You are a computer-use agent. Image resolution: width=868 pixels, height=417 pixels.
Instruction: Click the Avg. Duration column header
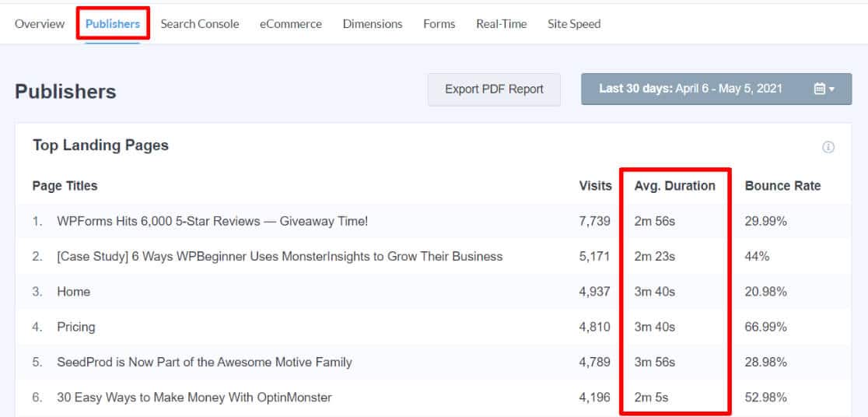pyautogui.click(x=675, y=186)
